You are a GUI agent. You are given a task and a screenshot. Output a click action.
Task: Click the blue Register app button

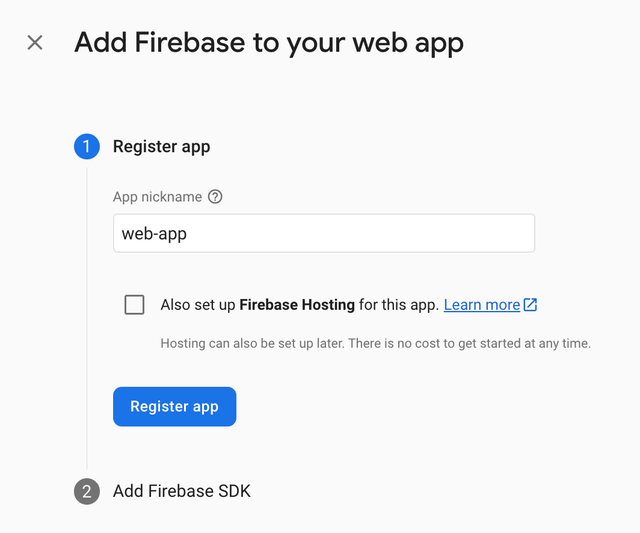coord(174,406)
